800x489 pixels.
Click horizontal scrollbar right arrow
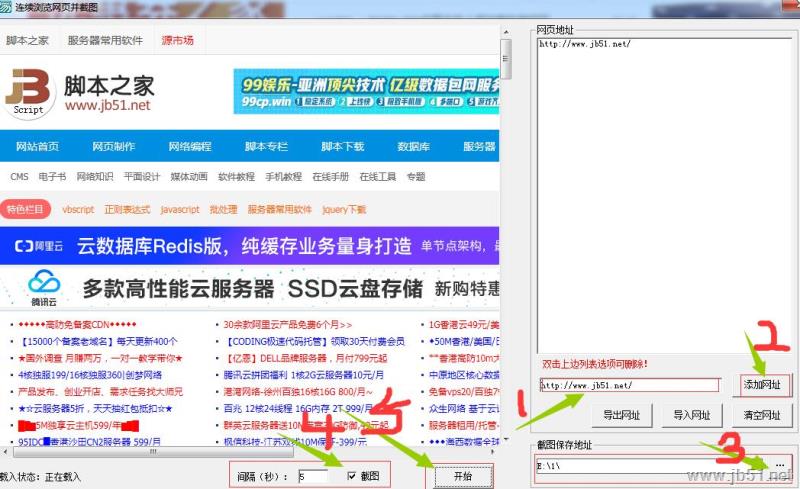pyautogui.click(x=493, y=452)
